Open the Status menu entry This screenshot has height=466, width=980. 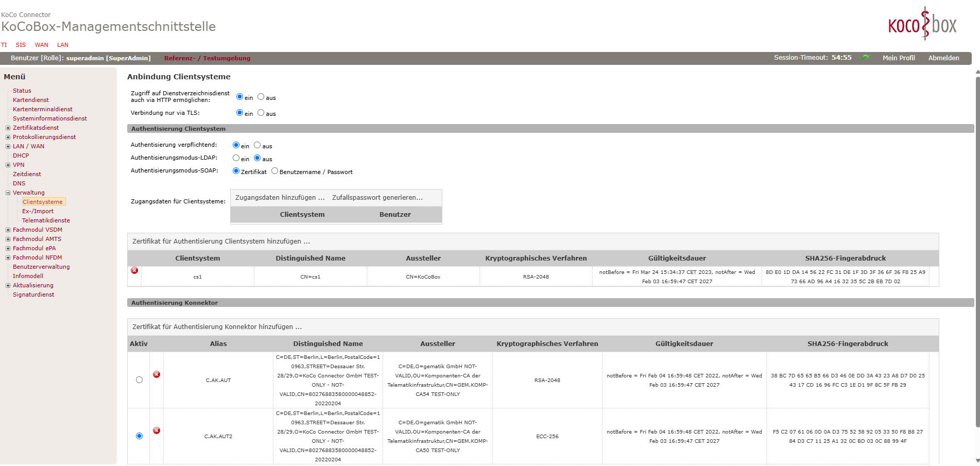[x=22, y=91]
